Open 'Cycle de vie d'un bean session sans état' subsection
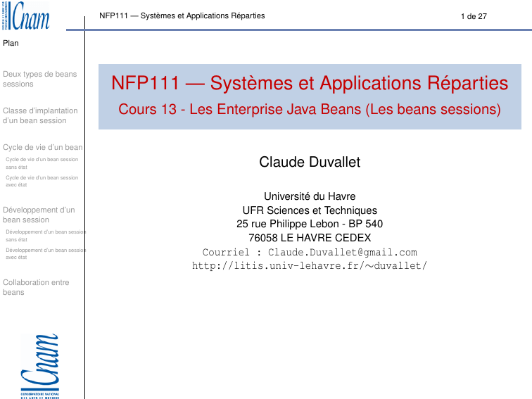The image size is (532, 399). tap(42, 163)
